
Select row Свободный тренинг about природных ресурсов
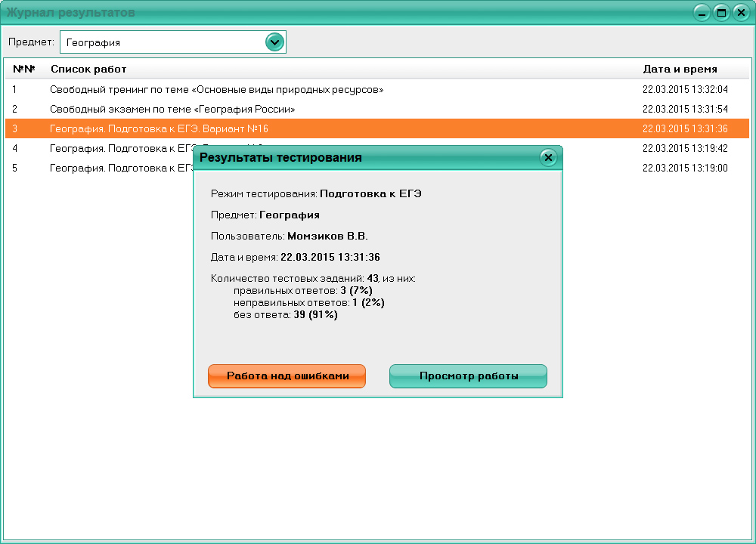point(215,89)
